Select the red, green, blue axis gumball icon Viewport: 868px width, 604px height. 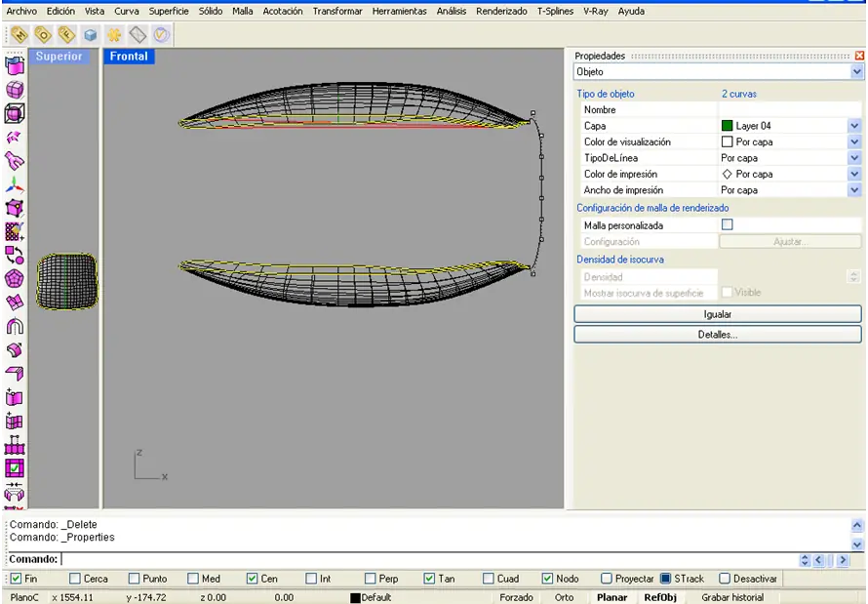15,185
